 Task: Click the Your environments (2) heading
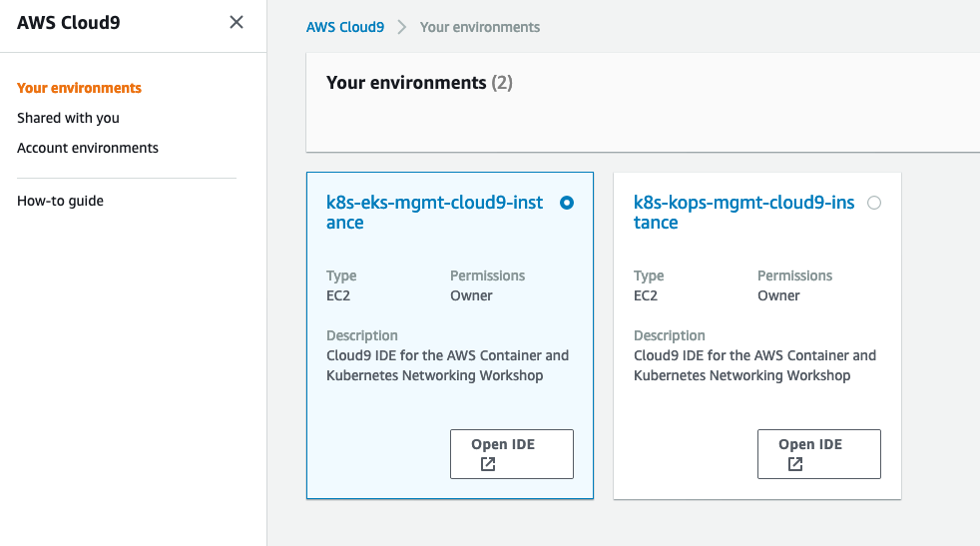(419, 83)
